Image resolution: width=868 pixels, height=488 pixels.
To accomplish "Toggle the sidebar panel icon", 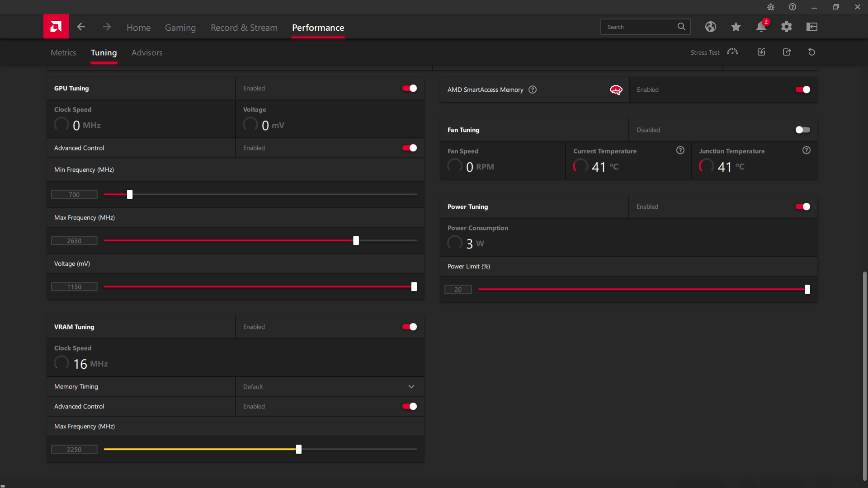I will point(812,27).
